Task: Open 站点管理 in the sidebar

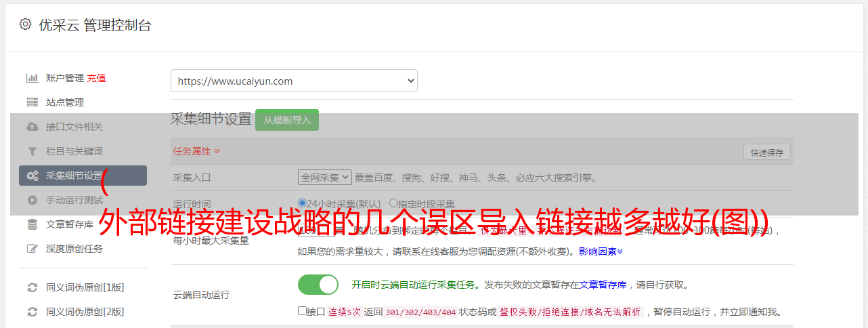Action: [65, 102]
